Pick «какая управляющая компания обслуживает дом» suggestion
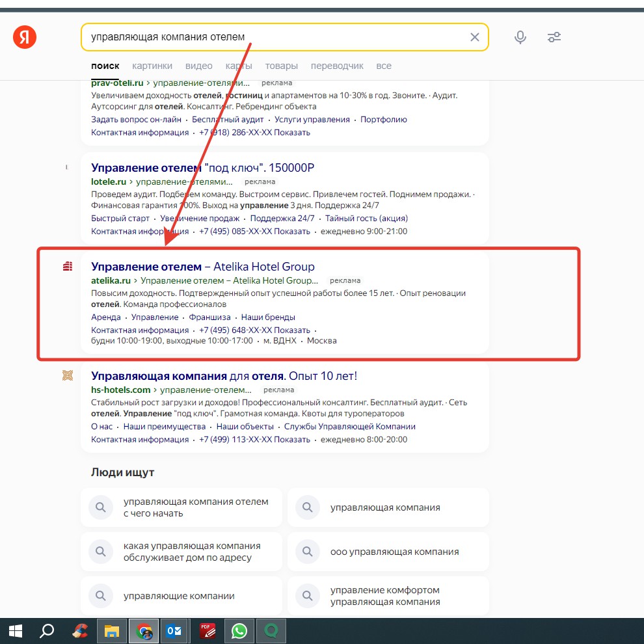This screenshot has width=644, height=644. point(181,552)
